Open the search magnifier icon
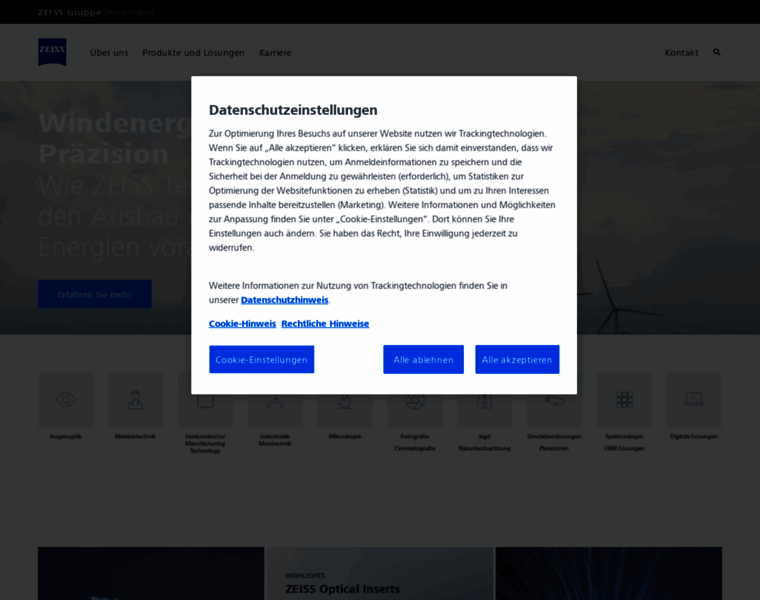Image resolution: width=760 pixels, height=600 pixels. tap(717, 52)
